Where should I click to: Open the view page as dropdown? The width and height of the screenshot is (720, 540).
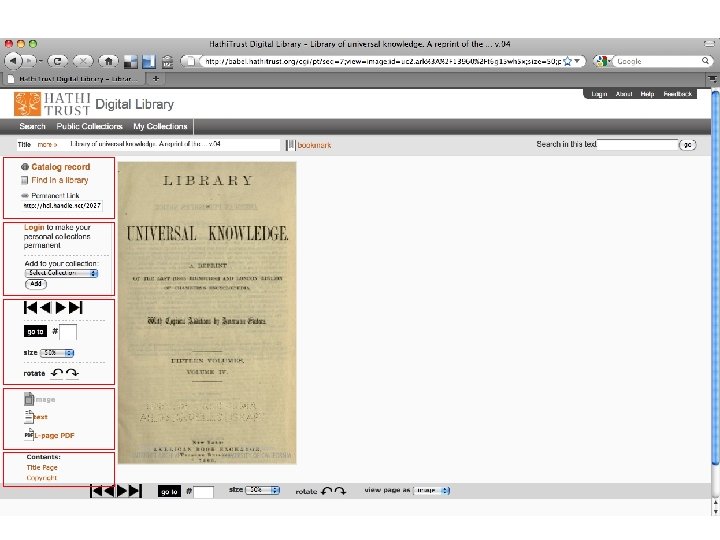(432, 490)
